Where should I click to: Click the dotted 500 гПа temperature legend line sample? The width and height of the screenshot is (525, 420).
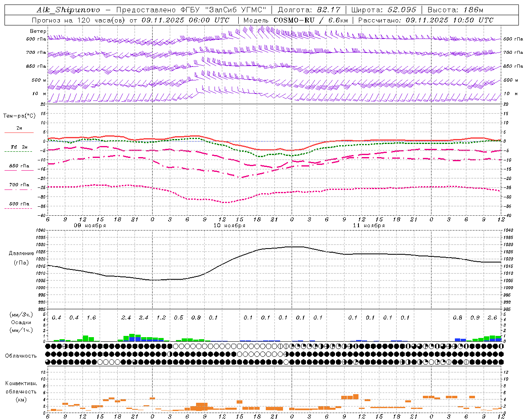point(18,208)
